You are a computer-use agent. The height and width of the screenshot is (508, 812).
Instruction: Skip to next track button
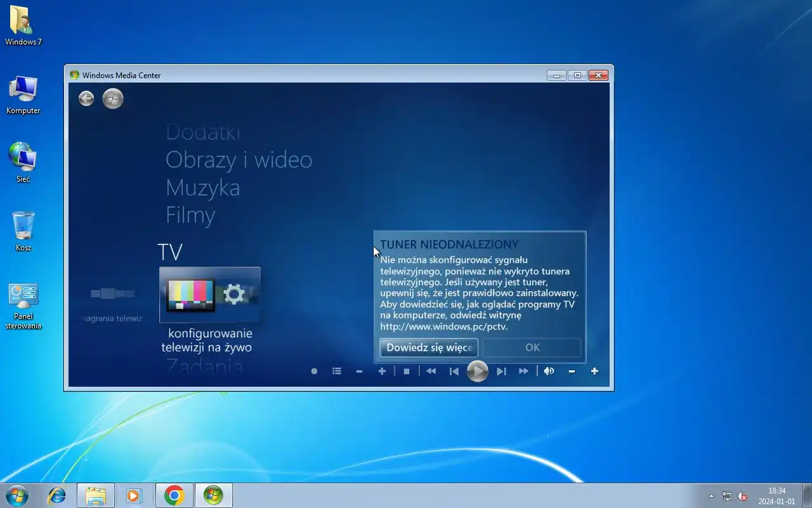(x=501, y=371)
